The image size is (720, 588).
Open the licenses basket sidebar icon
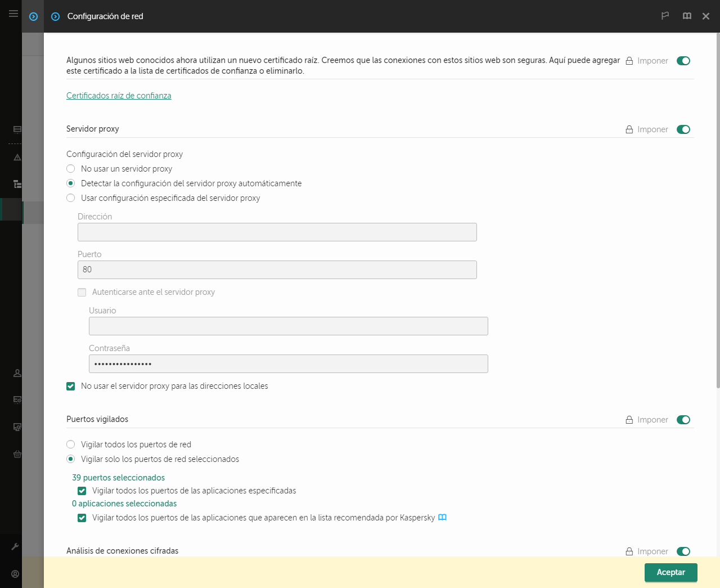[17, 454]
